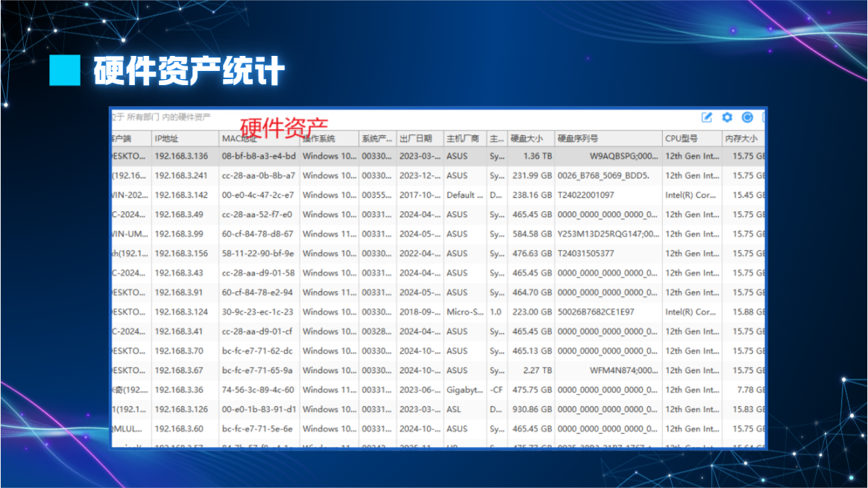Click serial number 50026B7682CE1E97

click(596, 312)
